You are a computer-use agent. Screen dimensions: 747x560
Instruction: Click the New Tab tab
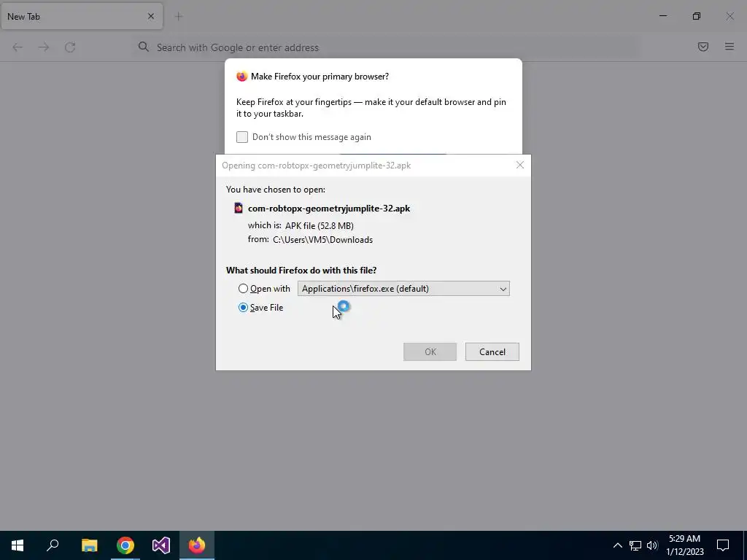82,16
